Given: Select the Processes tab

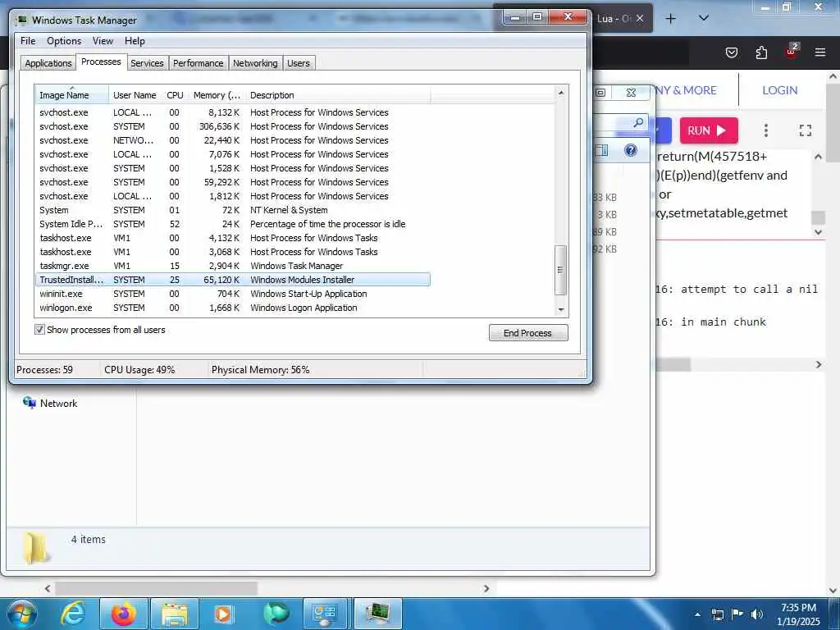Looking at the screenshot, I should point(101,62).
